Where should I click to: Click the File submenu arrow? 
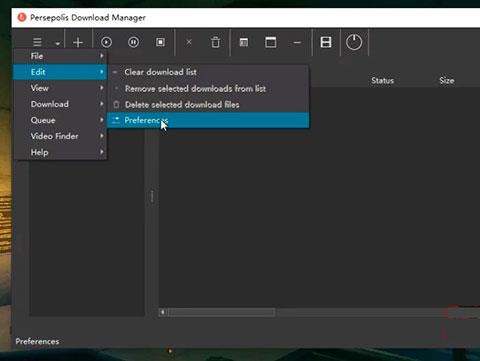click(x=102, y=56)
